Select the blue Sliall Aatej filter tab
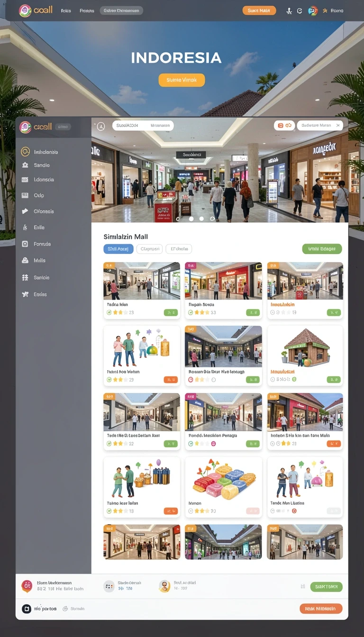Viewport: 364px width, 637px height. click(118, 248)
